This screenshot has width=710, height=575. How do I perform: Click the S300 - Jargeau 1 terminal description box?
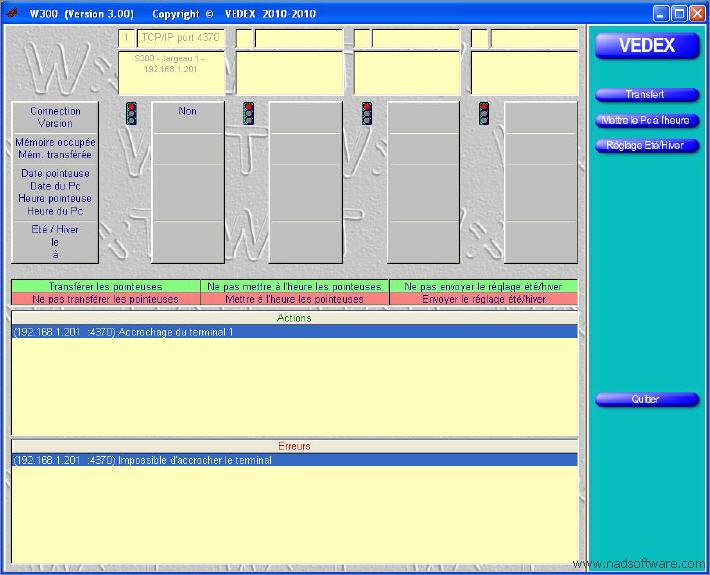[171, 72]
